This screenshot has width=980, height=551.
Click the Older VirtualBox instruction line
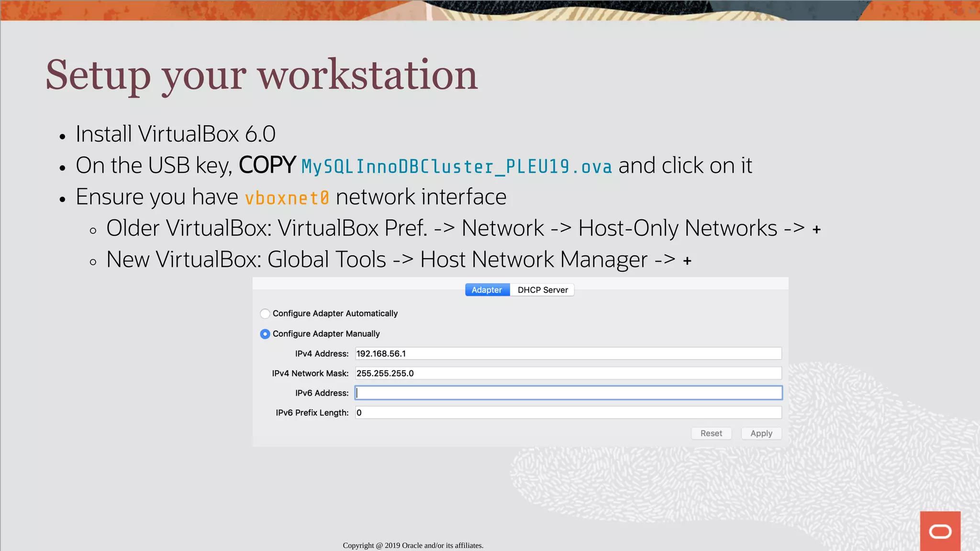(x=463, y=228)
